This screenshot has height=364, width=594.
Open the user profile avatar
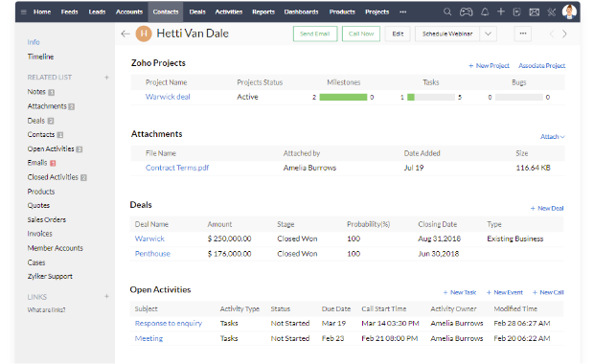click(569, 11)
